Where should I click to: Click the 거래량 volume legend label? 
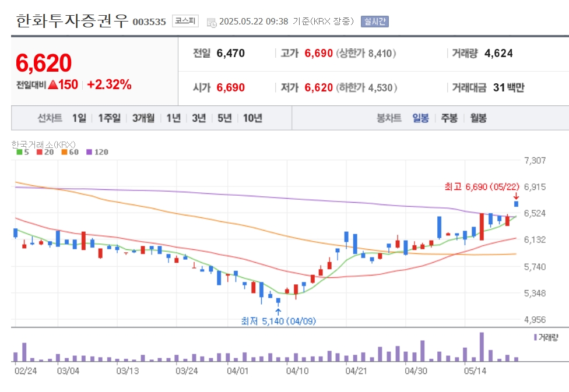[x=546, y=337]
